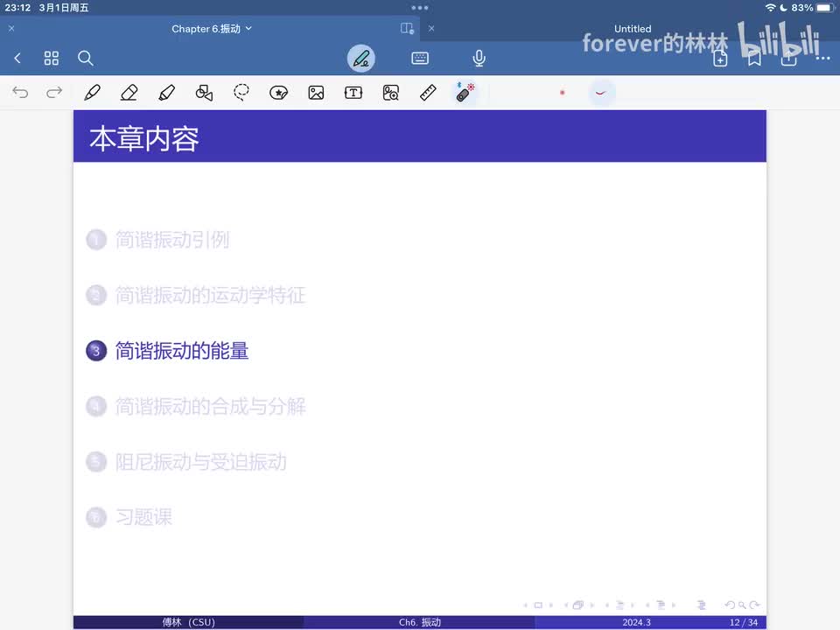Select the Laser pointer tool
The width and height of the screenshot is (840, 630).
[465, 92]
